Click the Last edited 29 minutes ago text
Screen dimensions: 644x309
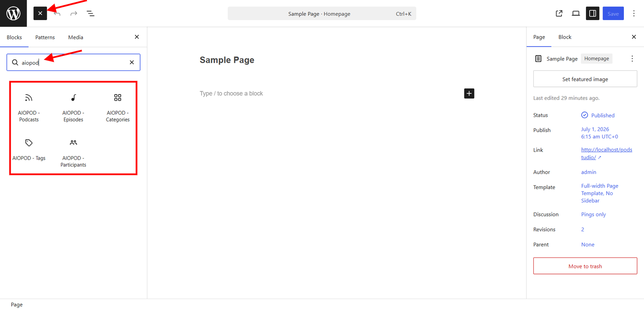coord(566,98)
